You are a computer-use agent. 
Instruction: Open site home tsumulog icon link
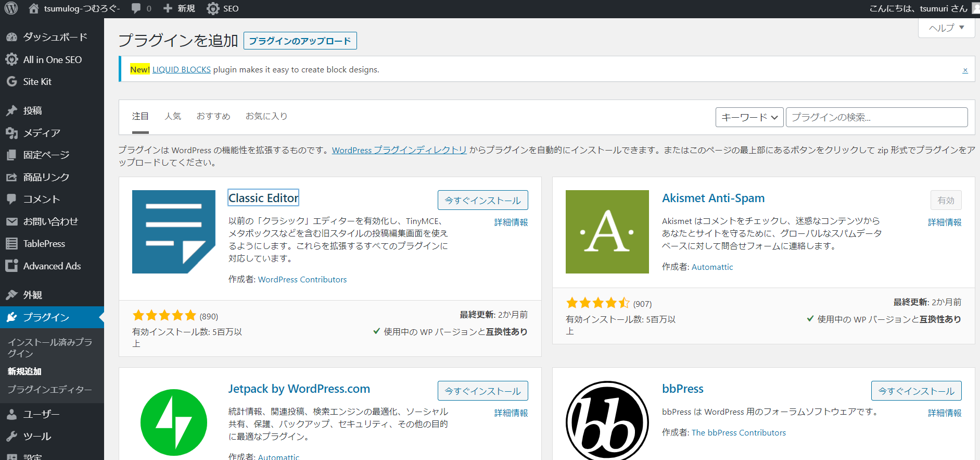click(34, 8)
